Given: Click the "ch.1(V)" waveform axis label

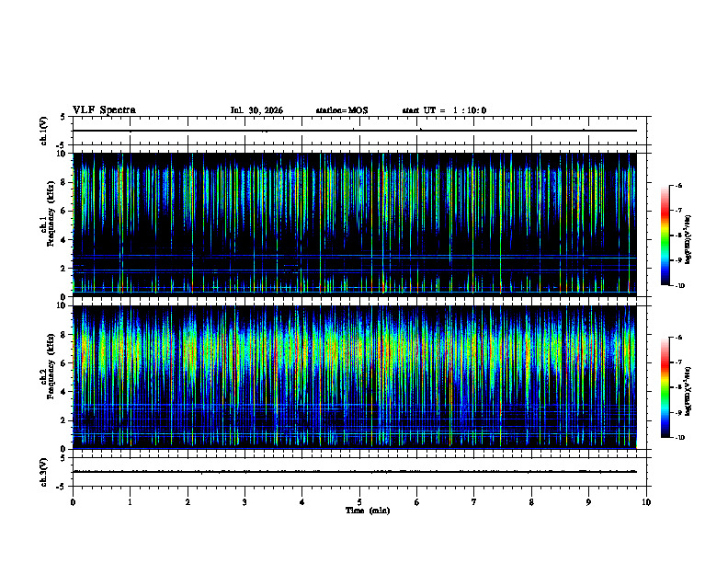Looking at the screenshot, I should point(43,131).
